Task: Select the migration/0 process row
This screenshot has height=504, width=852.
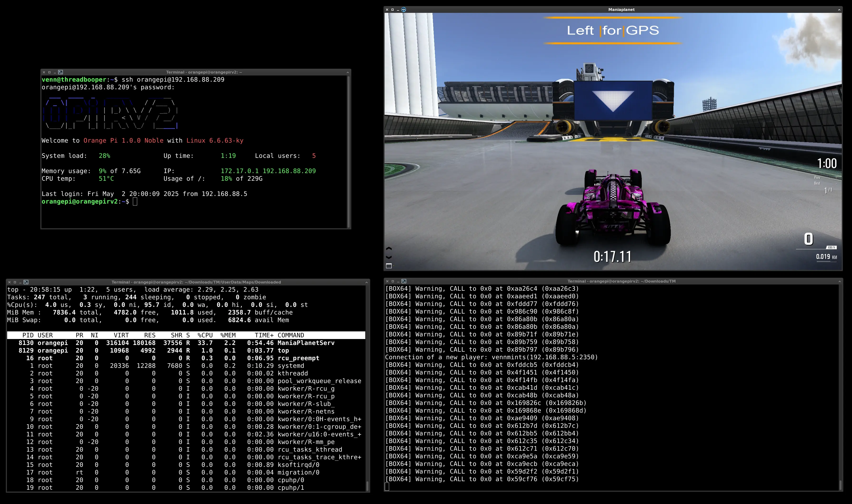Action: tap(186, 472)
